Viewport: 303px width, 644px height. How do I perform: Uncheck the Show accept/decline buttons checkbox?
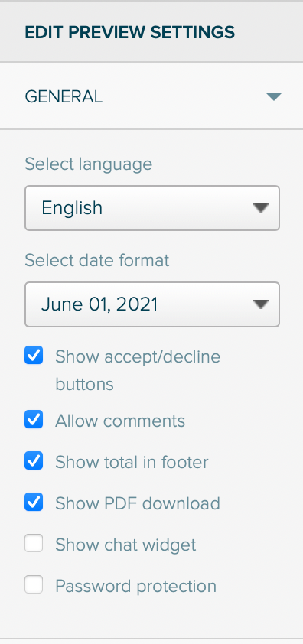click(34, 355)
